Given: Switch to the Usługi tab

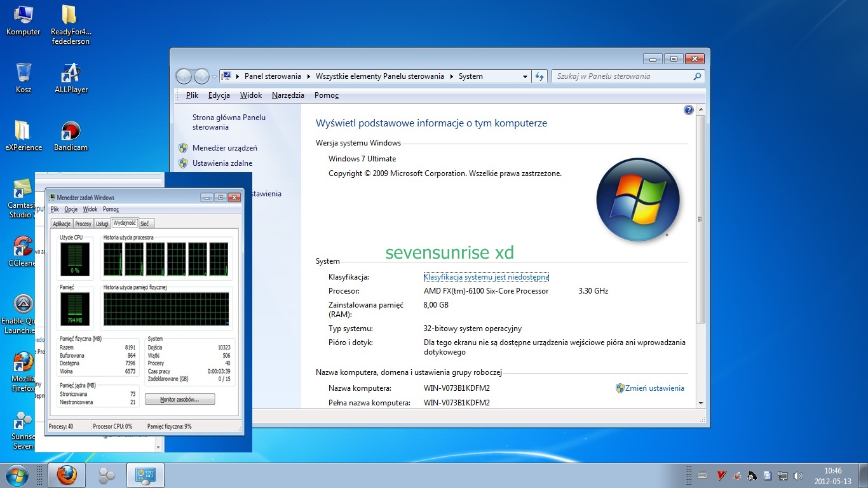Looking at the screenshot, I should click(102, 224).
